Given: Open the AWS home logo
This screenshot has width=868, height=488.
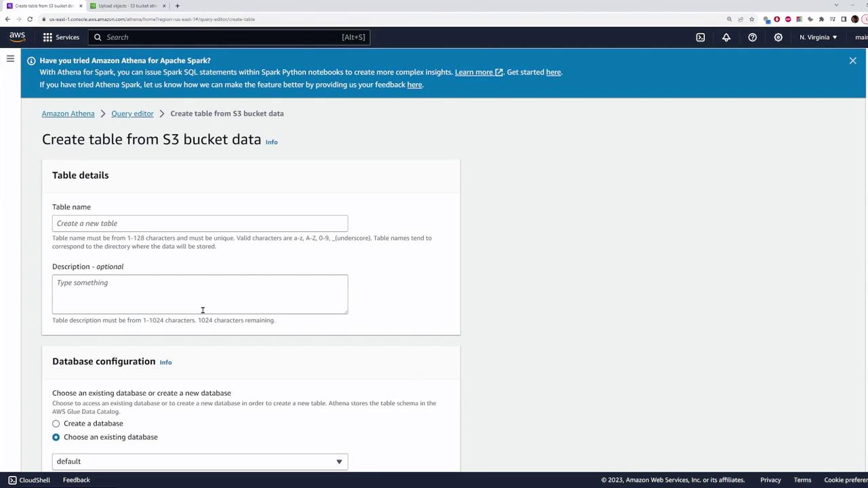Looking at the screenshot, I should point(17,37).
